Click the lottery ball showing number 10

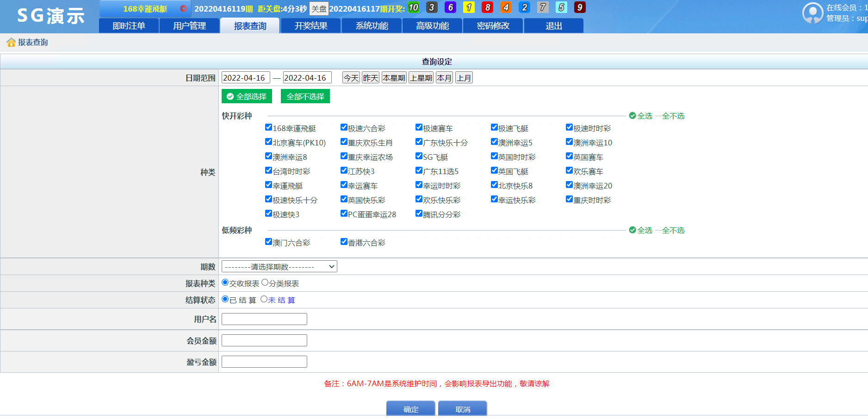(413, 8)
